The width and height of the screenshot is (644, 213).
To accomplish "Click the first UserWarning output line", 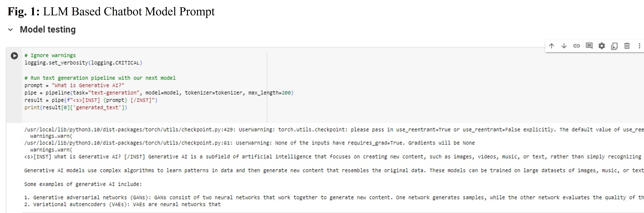I will 334,130.
